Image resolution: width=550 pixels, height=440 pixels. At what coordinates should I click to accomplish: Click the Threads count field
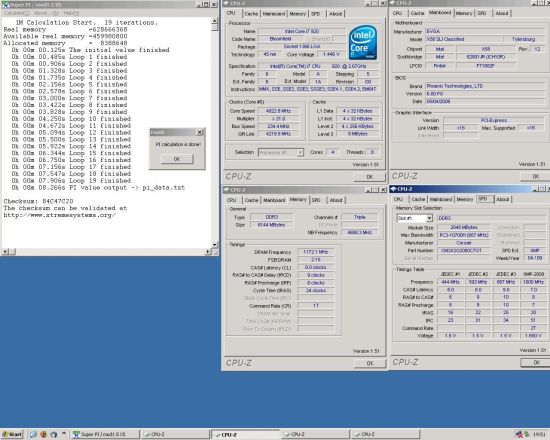coord(372,152)
